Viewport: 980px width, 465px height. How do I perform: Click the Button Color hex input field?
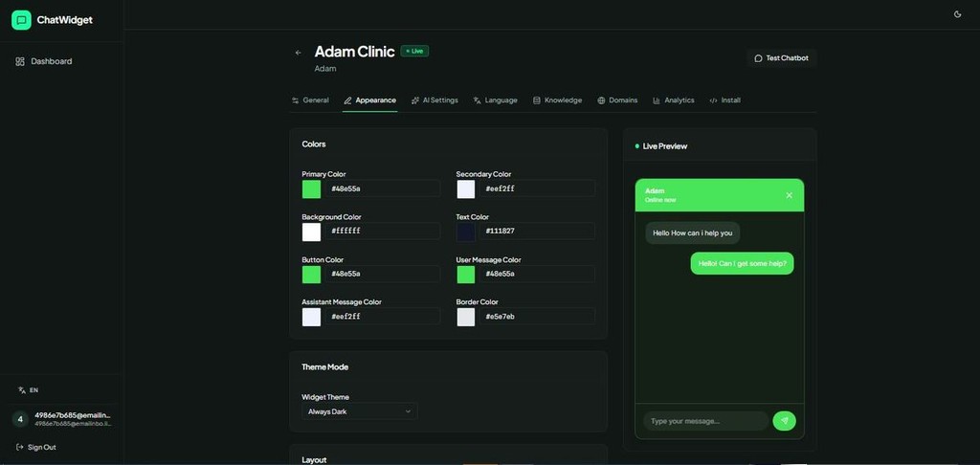point(382,274)
